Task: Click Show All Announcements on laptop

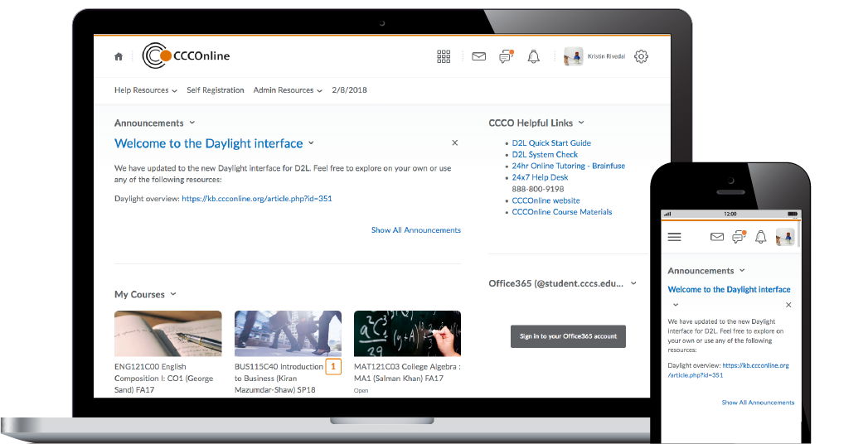Action: point(415,230)
